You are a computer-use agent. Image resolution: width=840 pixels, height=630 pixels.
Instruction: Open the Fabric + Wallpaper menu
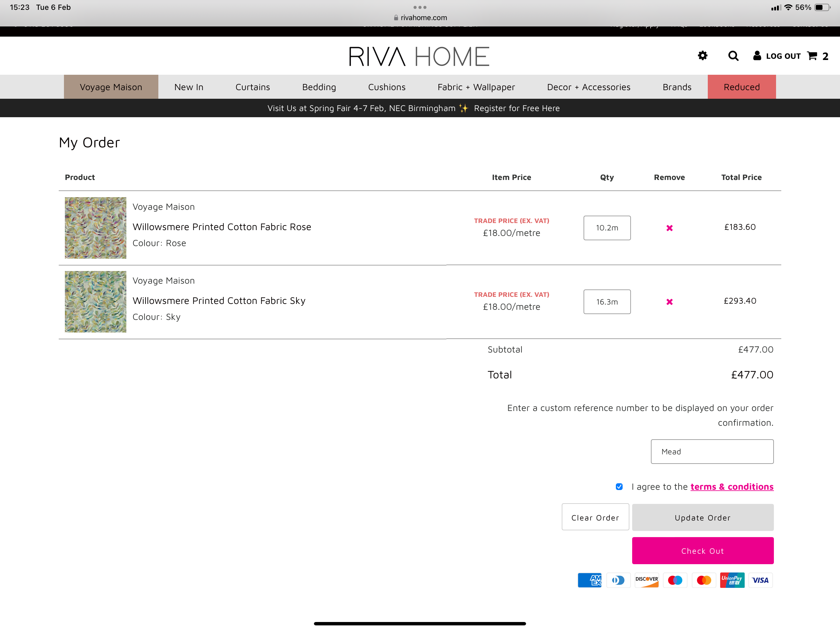[x=476, y=87]
